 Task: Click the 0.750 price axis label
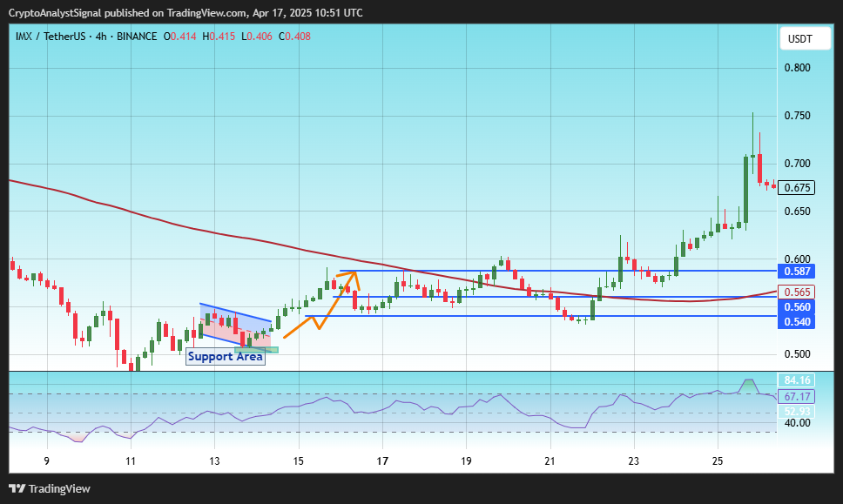(798, 116)
